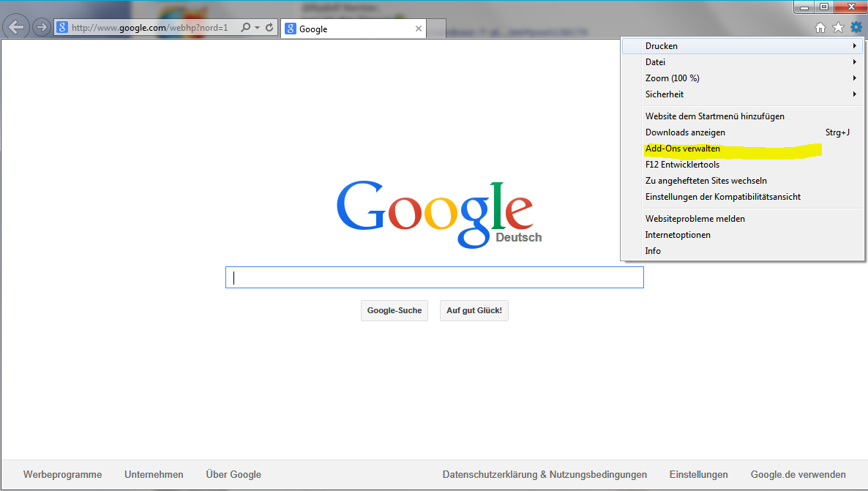Select Zu angehefteten Sites wechseln

[742, 181]
